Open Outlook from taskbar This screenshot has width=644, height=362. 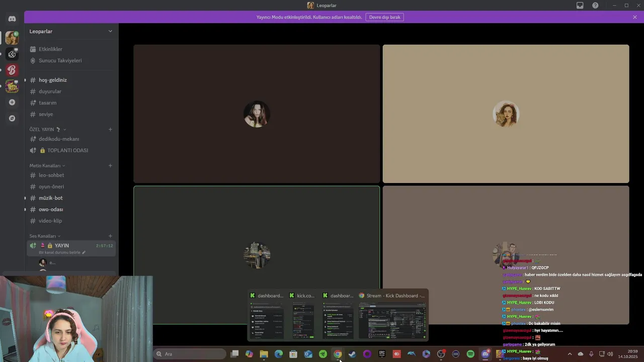click(x=308, y=354)
